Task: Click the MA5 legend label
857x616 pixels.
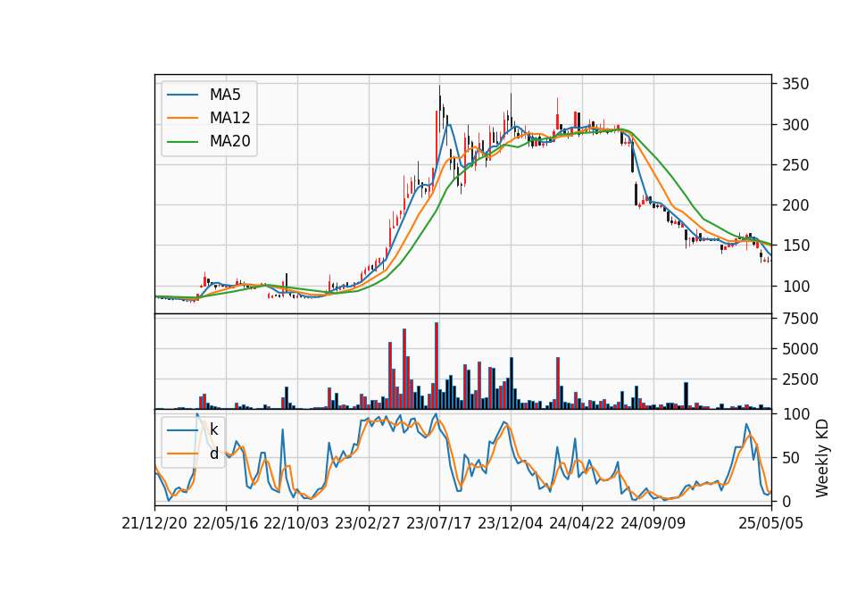Action: (225, 95)
